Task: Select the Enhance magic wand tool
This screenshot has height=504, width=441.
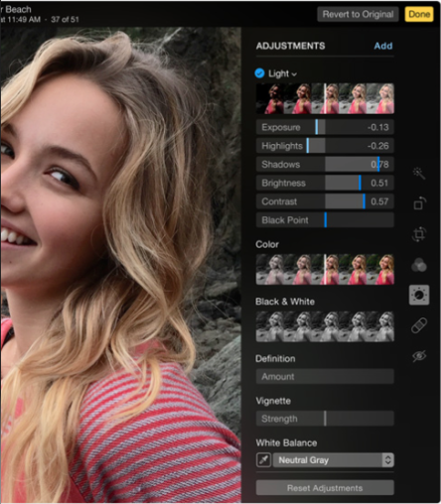Action: pos(419,173)
